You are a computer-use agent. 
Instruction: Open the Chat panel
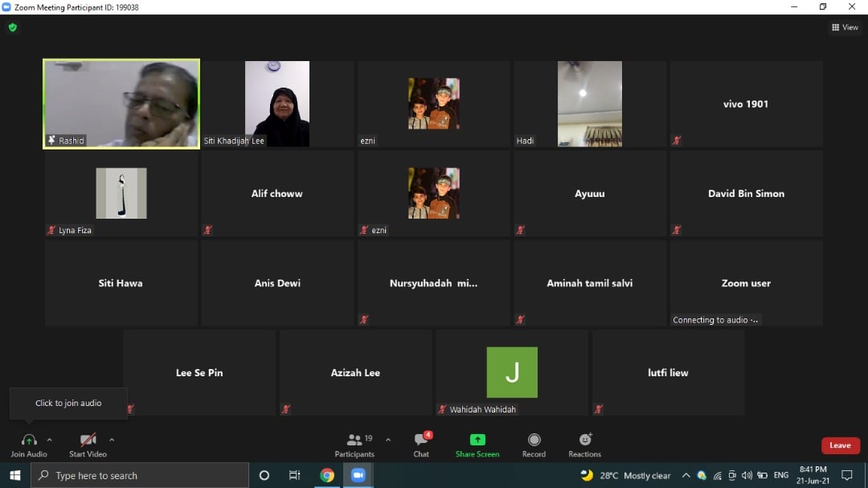coord(421,445)
